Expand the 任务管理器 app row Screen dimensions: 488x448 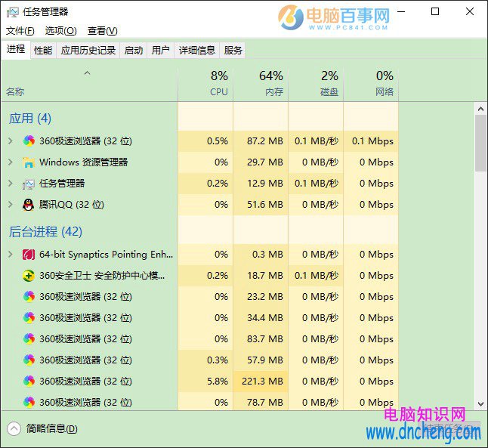point(11,184)
